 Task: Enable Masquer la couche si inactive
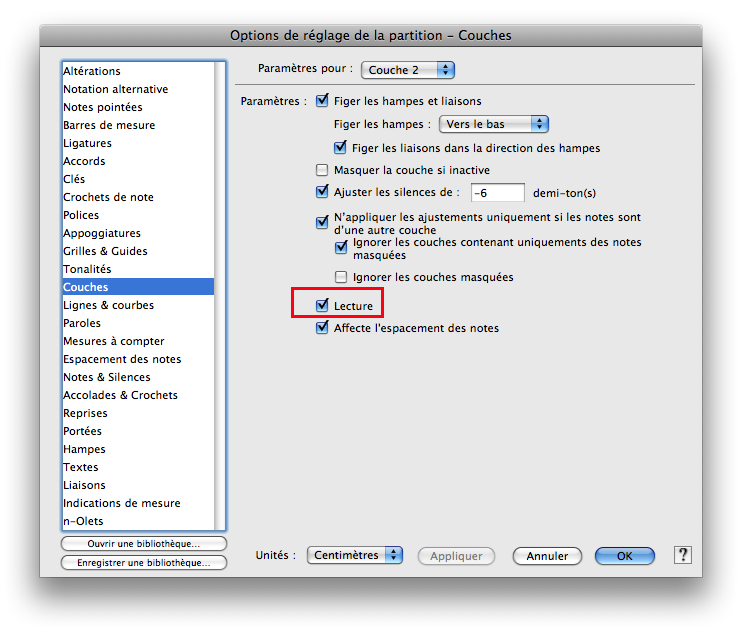pyautogui.click(x=322, y=171)
